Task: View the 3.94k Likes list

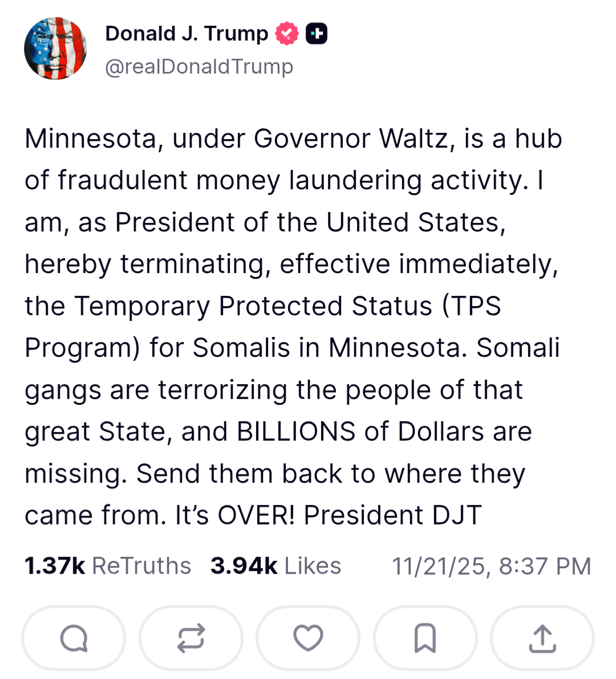Action: (x=275, y=566)
